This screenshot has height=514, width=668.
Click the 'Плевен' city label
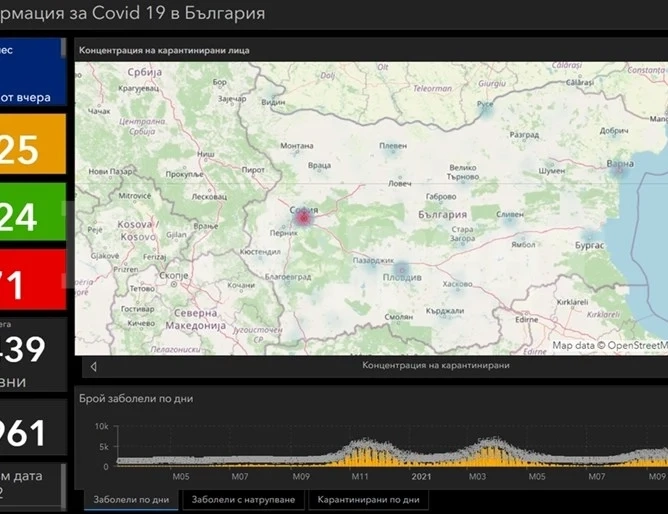click(393, 146)
